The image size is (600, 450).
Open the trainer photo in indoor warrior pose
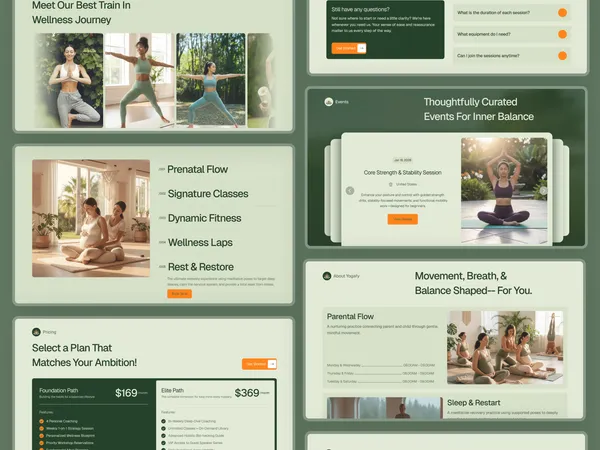pyautogui.click(x=140, y=80)
